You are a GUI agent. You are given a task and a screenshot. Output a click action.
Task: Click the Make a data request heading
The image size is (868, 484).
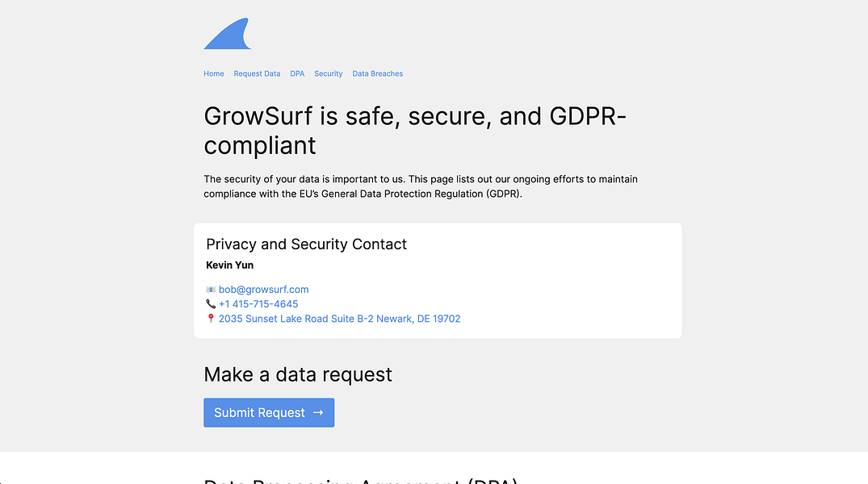click(298, 374)
